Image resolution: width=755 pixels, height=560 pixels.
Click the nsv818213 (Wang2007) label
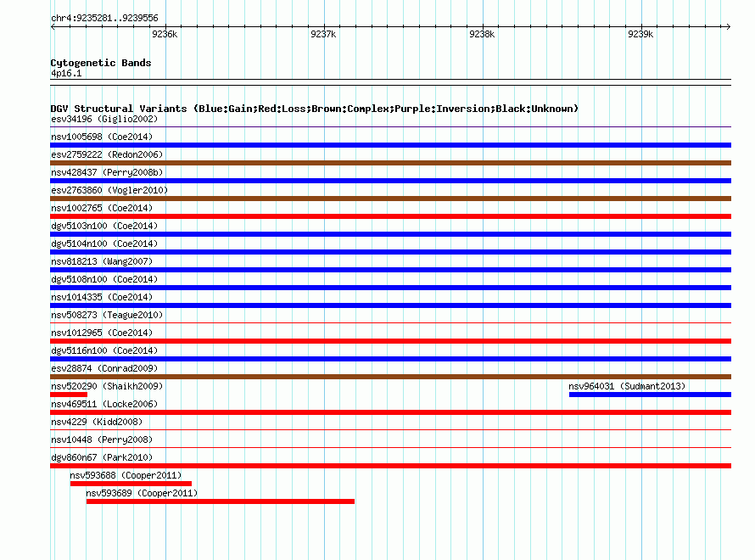pyautogui.click(x=102, y=261)
